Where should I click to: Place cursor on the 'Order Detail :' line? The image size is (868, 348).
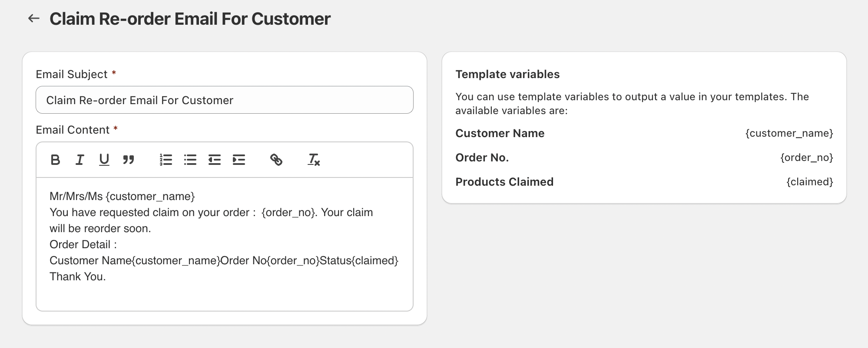(x=83, y=245)
